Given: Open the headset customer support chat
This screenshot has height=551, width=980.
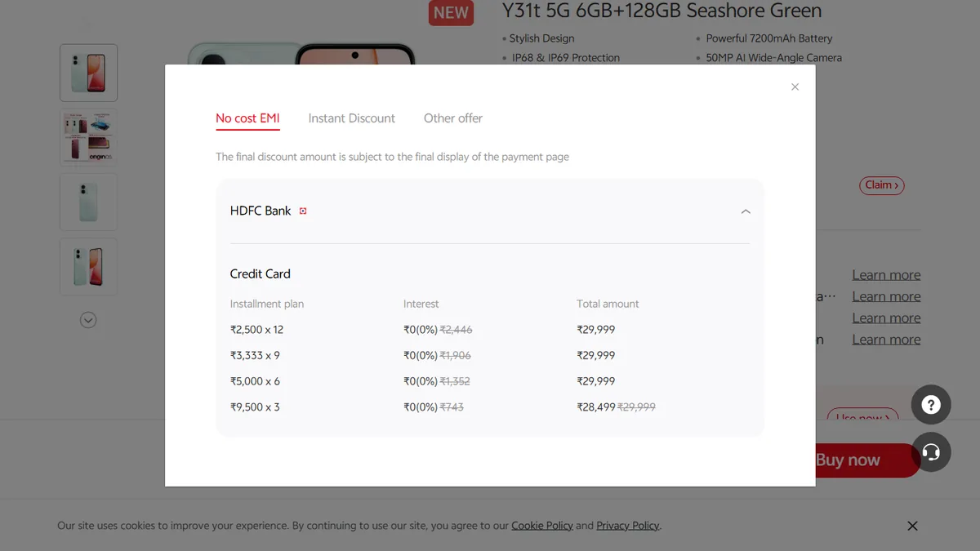Looking at the screenshot, I should coord(931,452).
